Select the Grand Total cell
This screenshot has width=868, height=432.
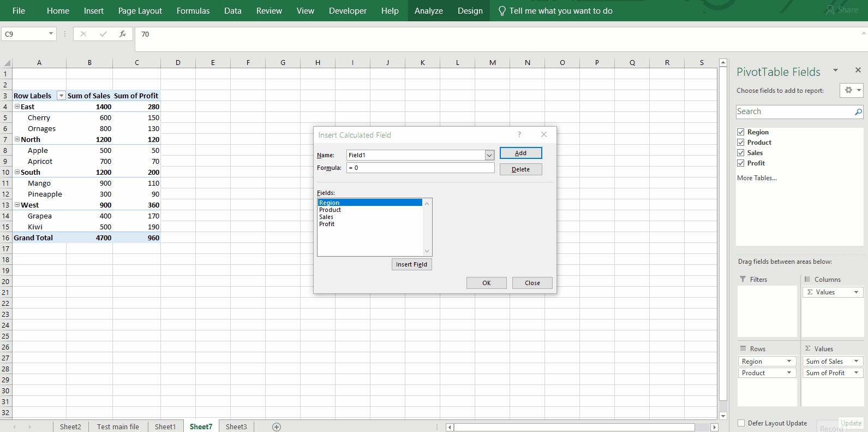(39, 238)
